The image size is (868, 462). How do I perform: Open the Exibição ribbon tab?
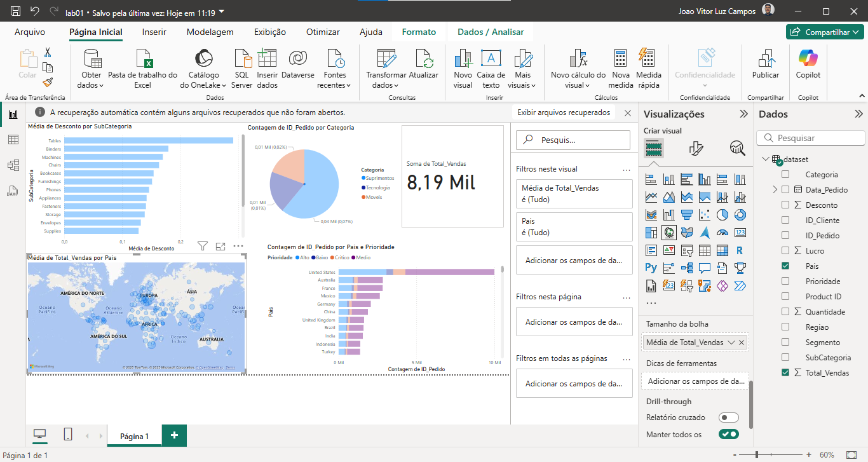coord(270,32)
